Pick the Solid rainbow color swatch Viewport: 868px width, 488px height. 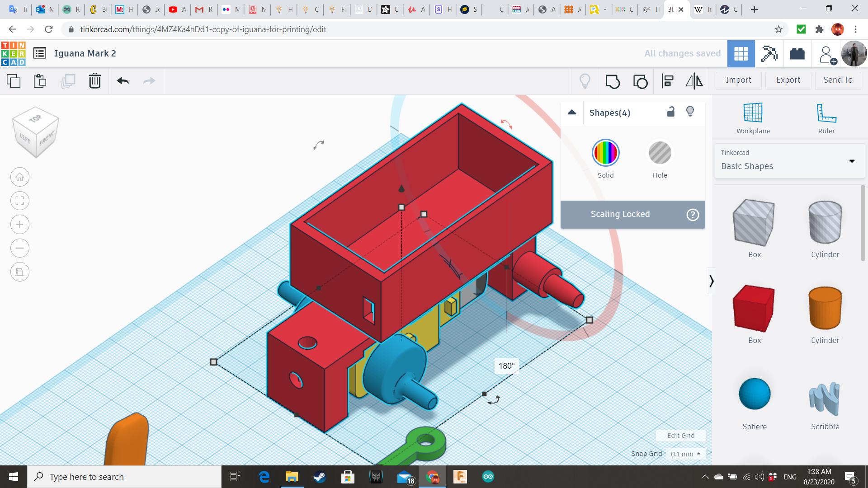[x=605, y=153]
